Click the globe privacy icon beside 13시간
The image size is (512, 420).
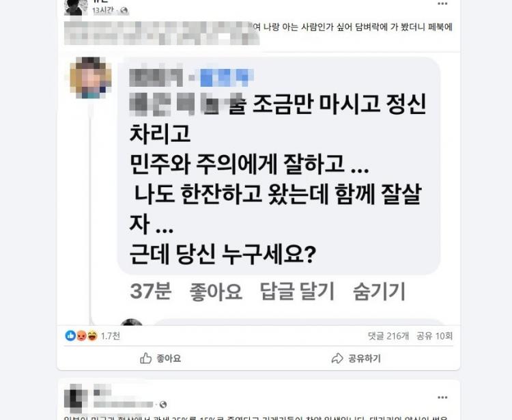pos(124,11)
